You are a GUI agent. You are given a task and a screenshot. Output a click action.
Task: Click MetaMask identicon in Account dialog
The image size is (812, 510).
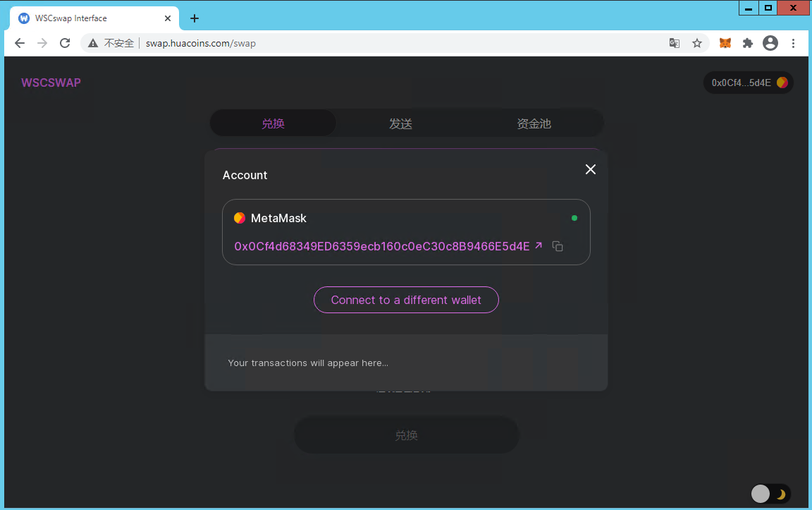(239, 218)
